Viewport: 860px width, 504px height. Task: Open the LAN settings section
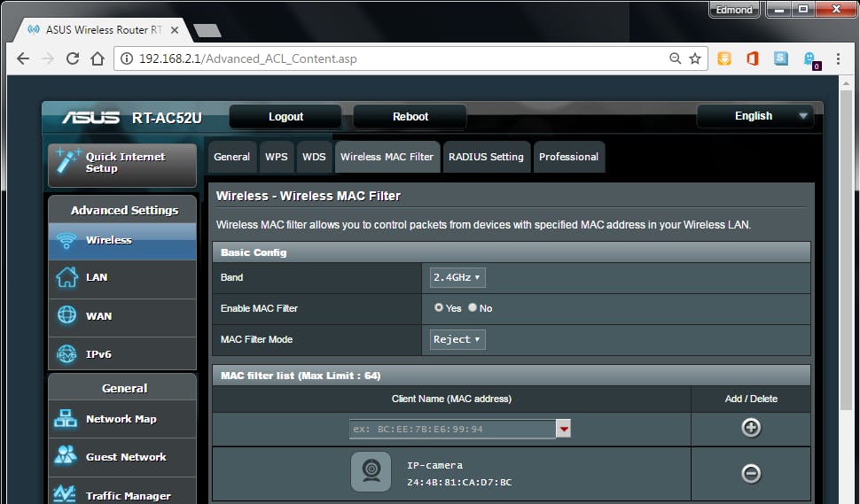coord(122,279)
